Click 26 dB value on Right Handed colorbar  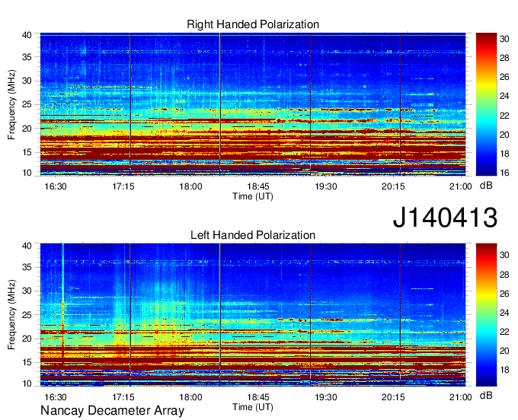click(x=504, y=77)
